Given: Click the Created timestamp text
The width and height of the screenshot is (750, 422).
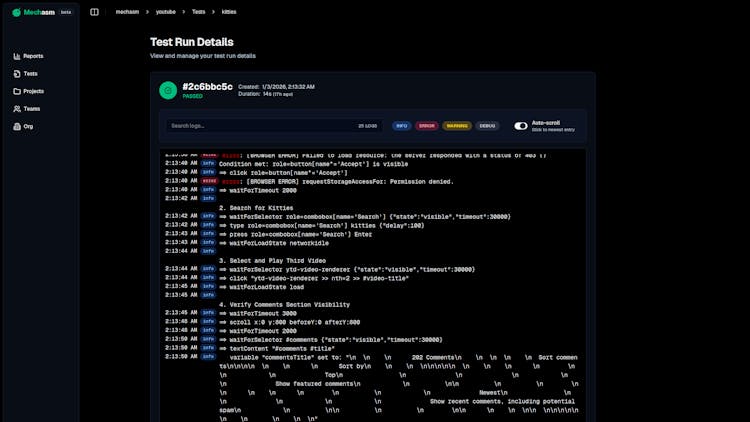Looking at the screenshot, I should pyautogui.click(x=276, y=87).
